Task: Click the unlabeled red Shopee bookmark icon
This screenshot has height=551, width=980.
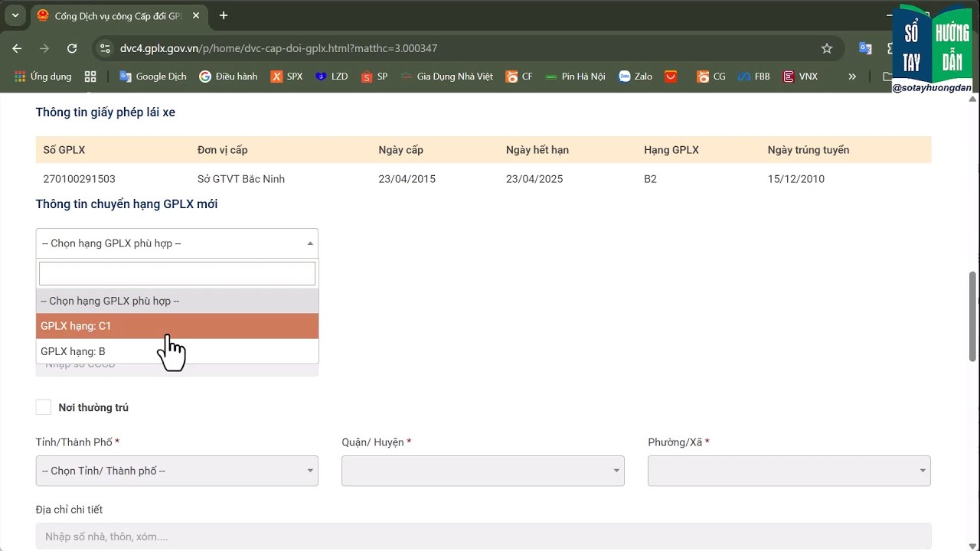Action: pyautogui.click(x=671, y=77)
